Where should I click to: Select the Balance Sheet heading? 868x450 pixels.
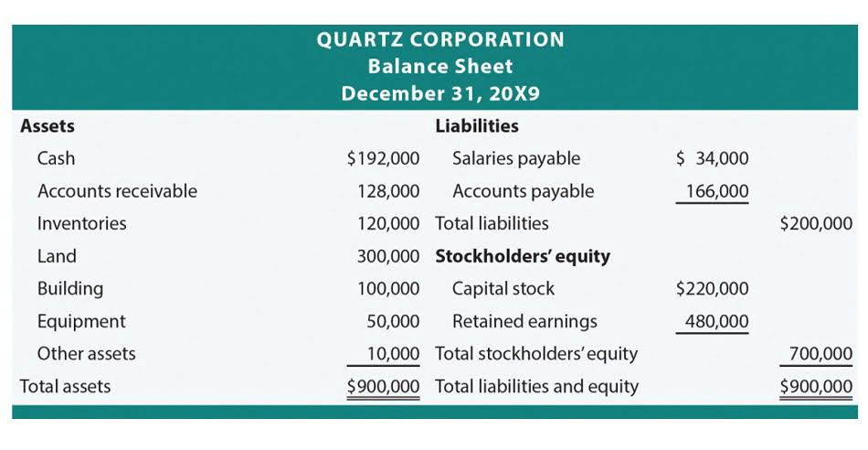439,66
